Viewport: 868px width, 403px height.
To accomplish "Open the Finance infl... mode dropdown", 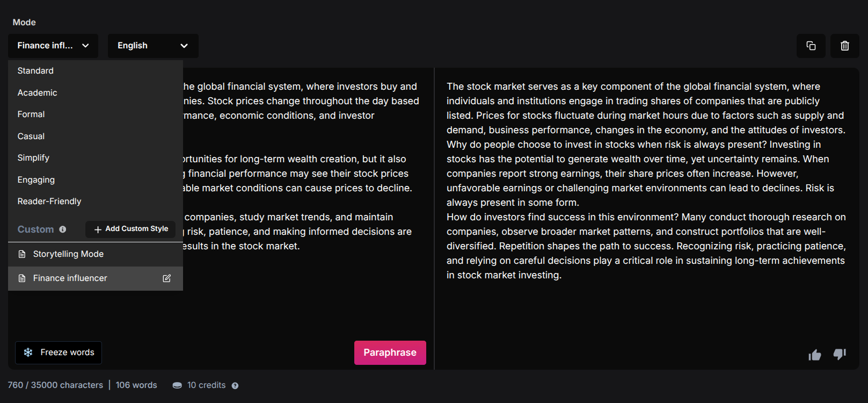I will [x=53, y=46].
